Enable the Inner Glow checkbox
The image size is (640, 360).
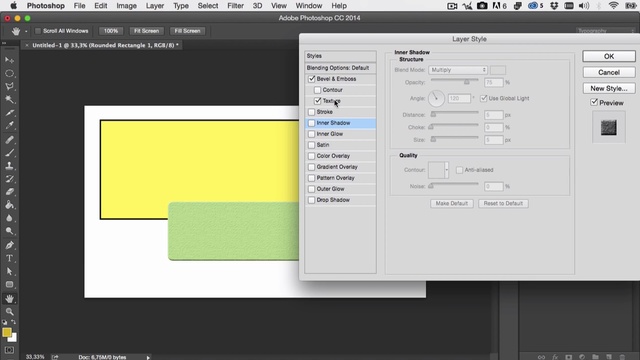tap(312, 134)
